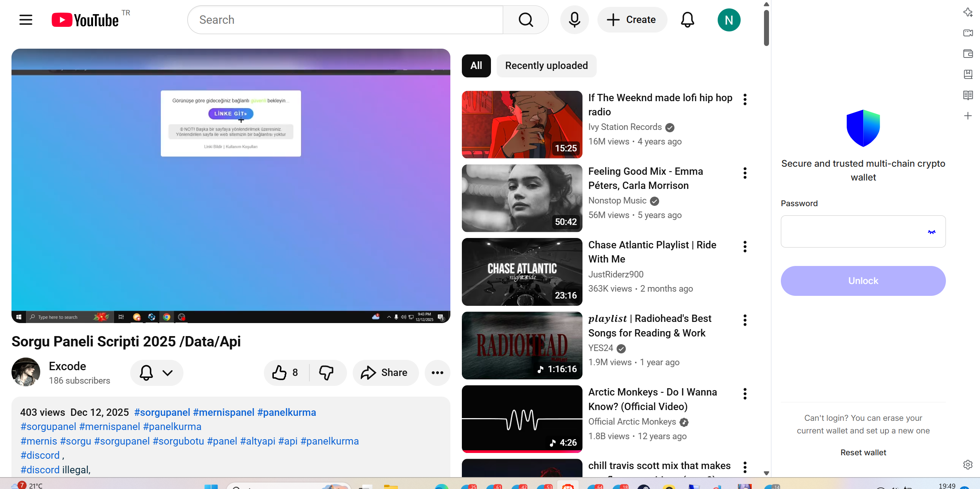Viewport: 980px width, 489px height.
Task: Select the All filter chip
Action: click(x=476, y=66)
